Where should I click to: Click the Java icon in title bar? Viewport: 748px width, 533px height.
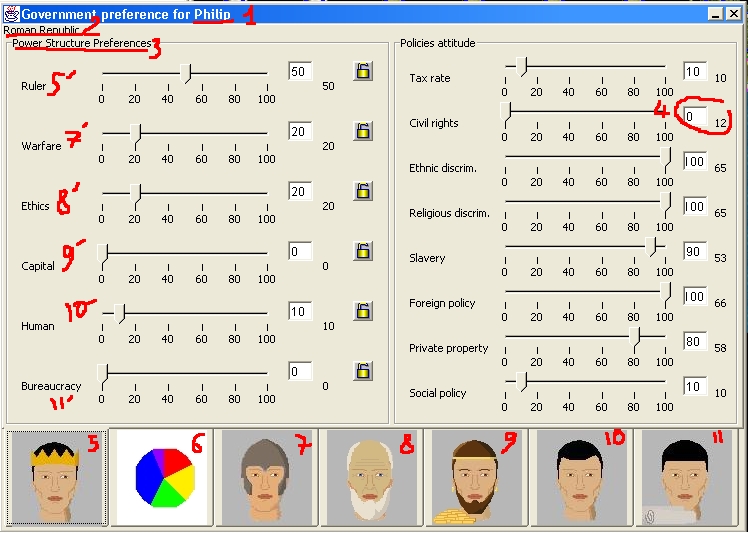tap(11, 14)
